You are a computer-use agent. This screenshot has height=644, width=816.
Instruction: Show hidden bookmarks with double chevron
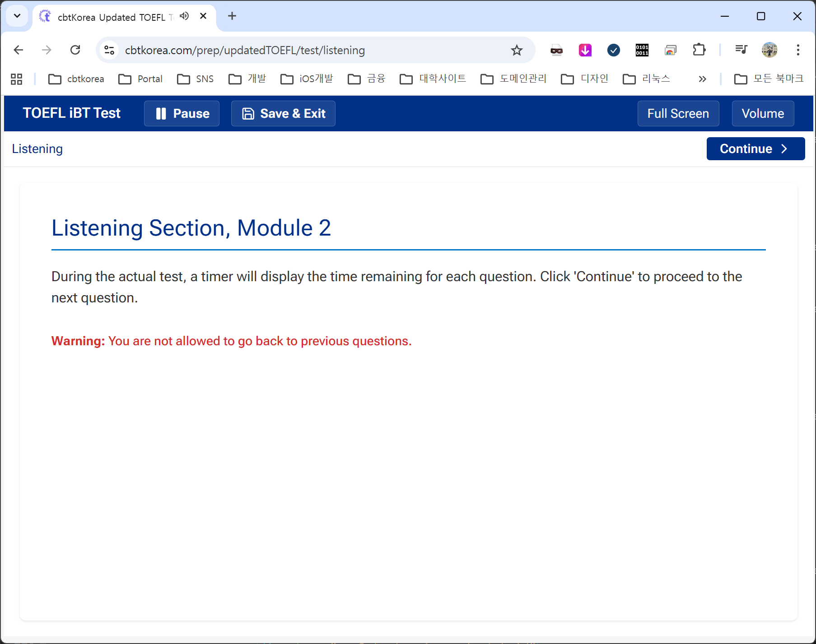tap(702, 79)
